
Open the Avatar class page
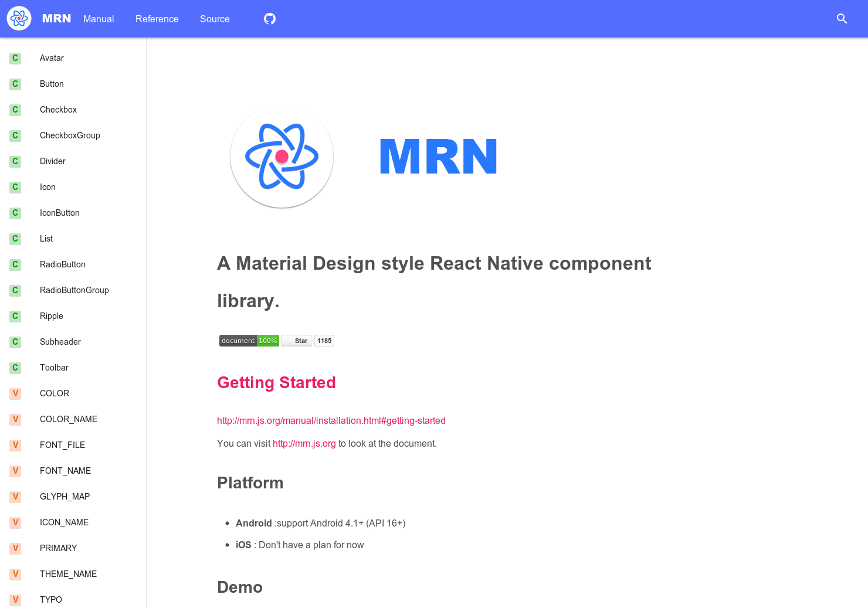(52, 58)
